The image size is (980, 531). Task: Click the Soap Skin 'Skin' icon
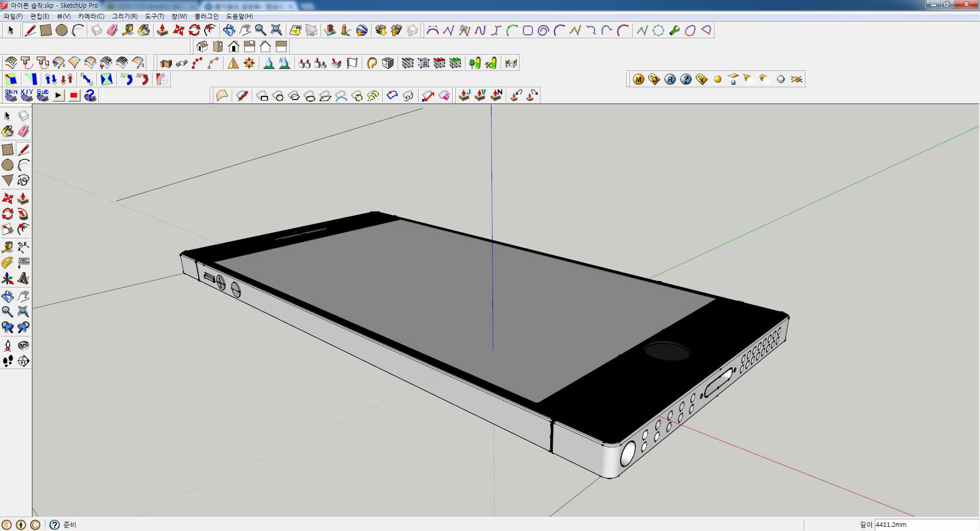(x=11, y=95)
